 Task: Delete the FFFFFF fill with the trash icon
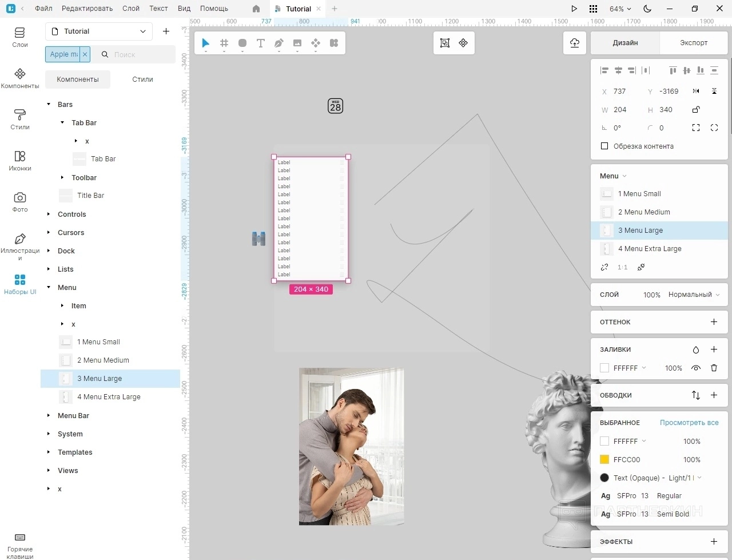(x=714, y=368)
